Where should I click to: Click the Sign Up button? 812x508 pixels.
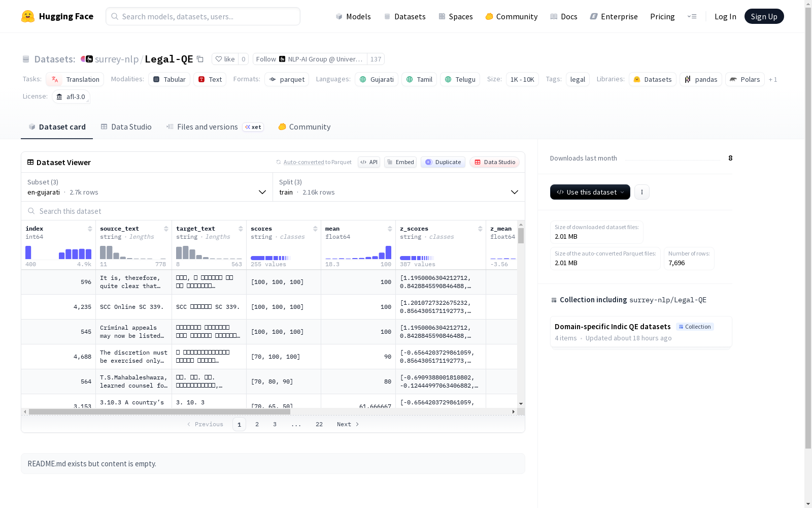(764, 16)
